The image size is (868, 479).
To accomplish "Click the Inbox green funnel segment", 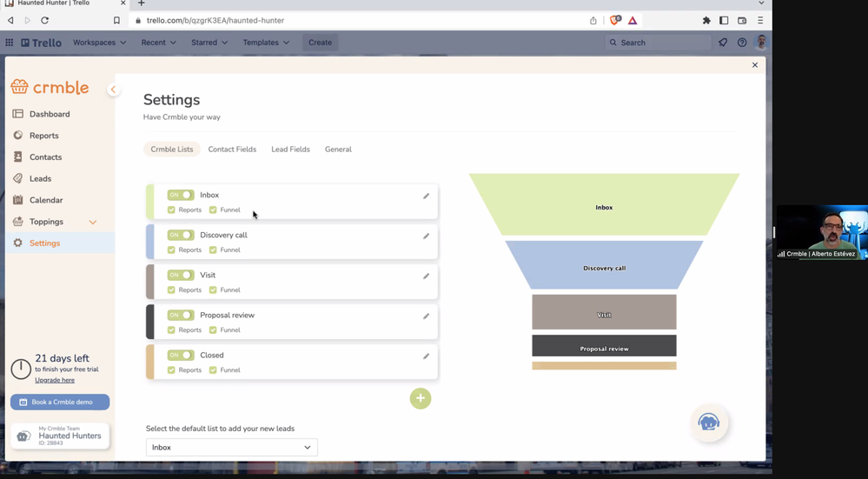I will (604, 204).
